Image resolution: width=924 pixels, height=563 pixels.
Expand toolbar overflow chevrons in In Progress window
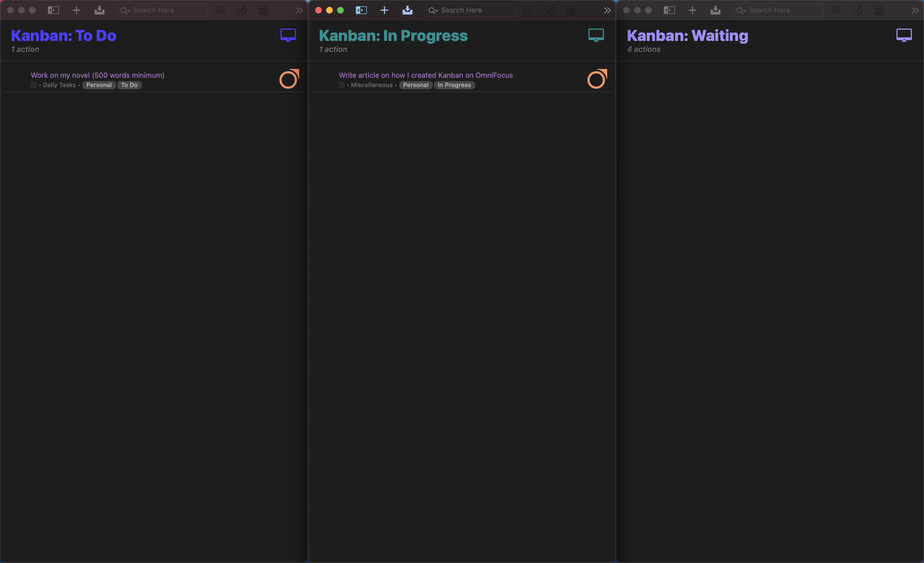tap(607, 10)
